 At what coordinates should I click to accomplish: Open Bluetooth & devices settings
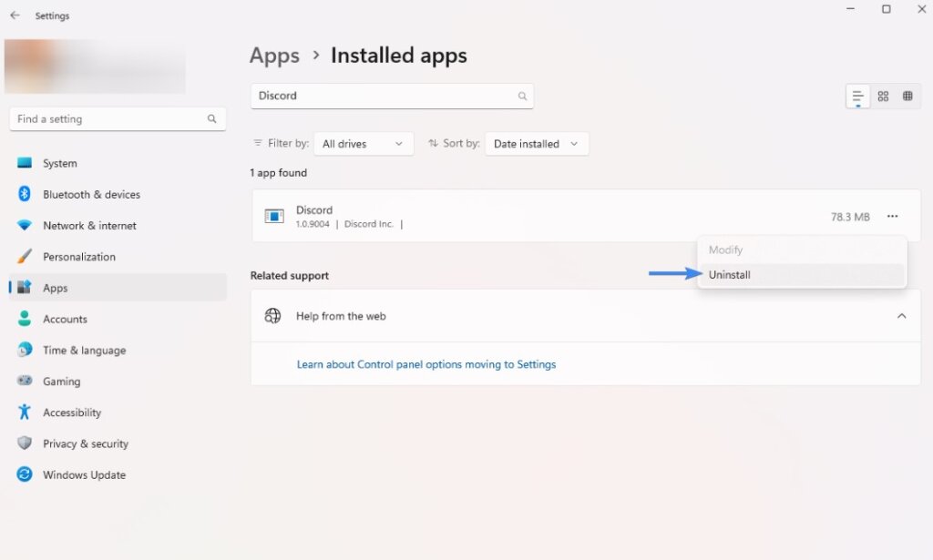[x=118, y=194]
